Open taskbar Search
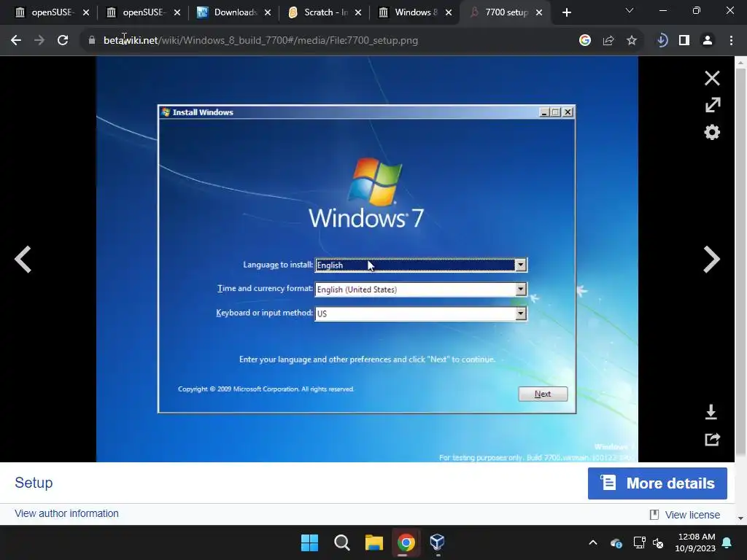The width and height of the screenshot is (747, 560). tap(341, 542)
